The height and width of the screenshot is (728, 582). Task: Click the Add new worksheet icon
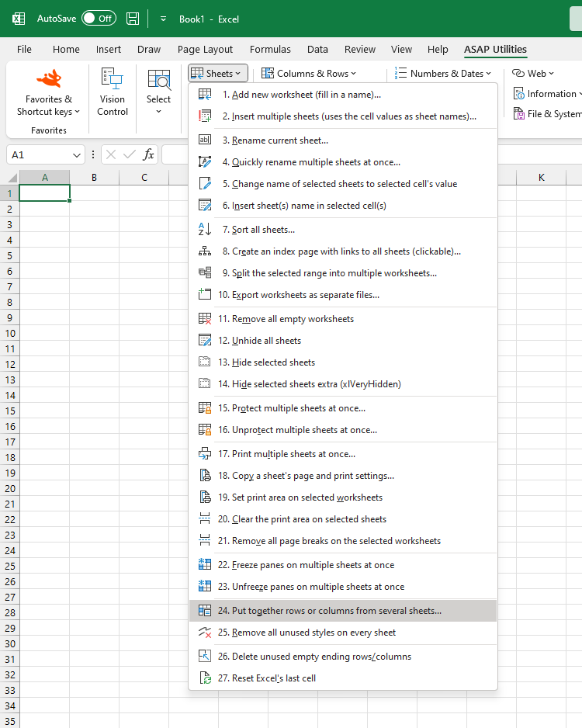[205, 94]
